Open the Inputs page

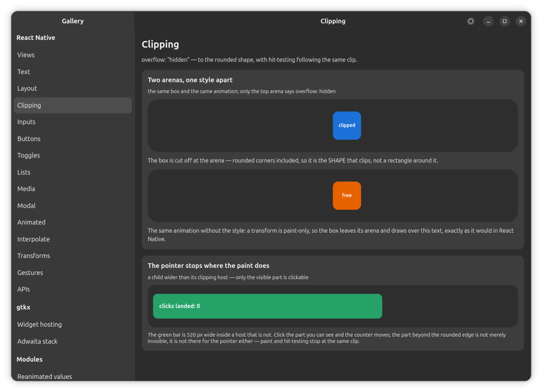click(x=73, y=122)
